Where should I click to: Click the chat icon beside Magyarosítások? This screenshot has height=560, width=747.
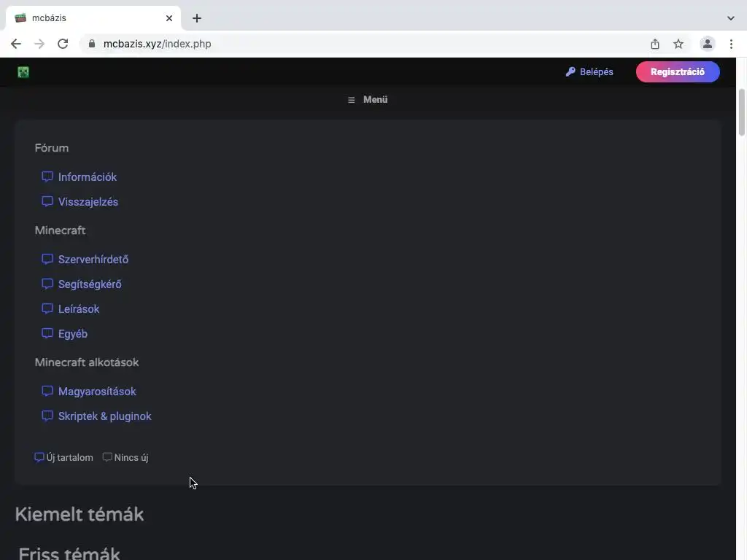[x=47, y=391]
